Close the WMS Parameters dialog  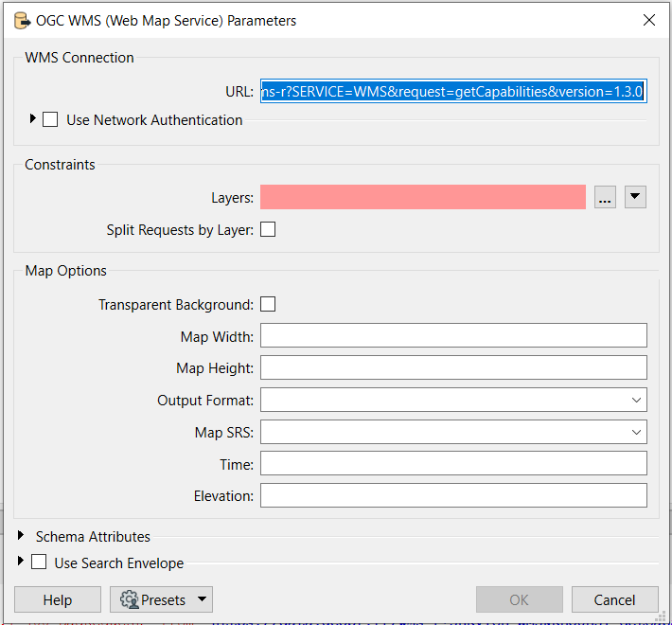[x=648, y=20]
